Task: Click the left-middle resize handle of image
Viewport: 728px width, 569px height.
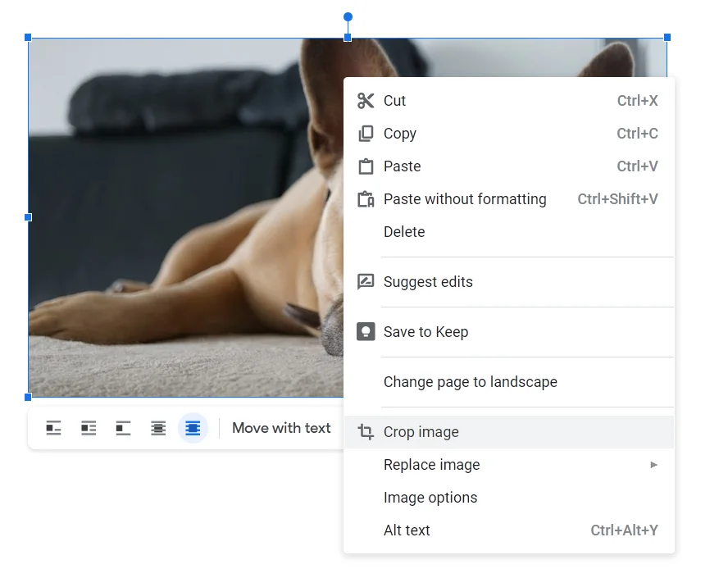Action: [x=28, y=217]
